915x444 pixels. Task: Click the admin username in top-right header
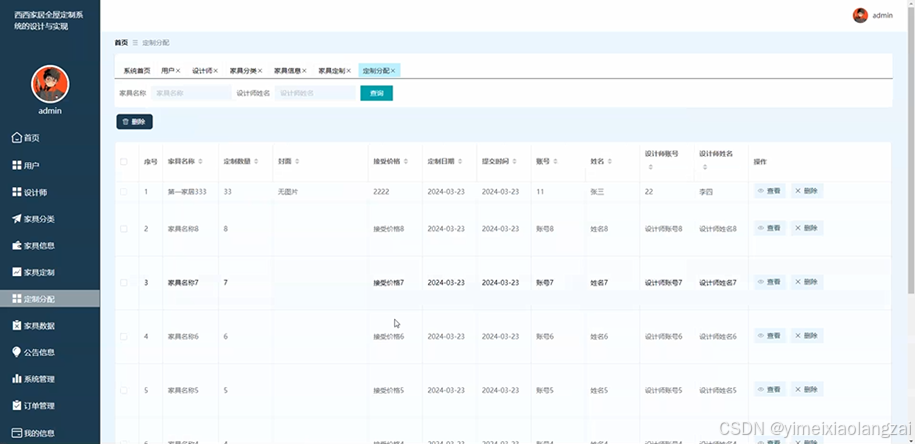(882, 16)
